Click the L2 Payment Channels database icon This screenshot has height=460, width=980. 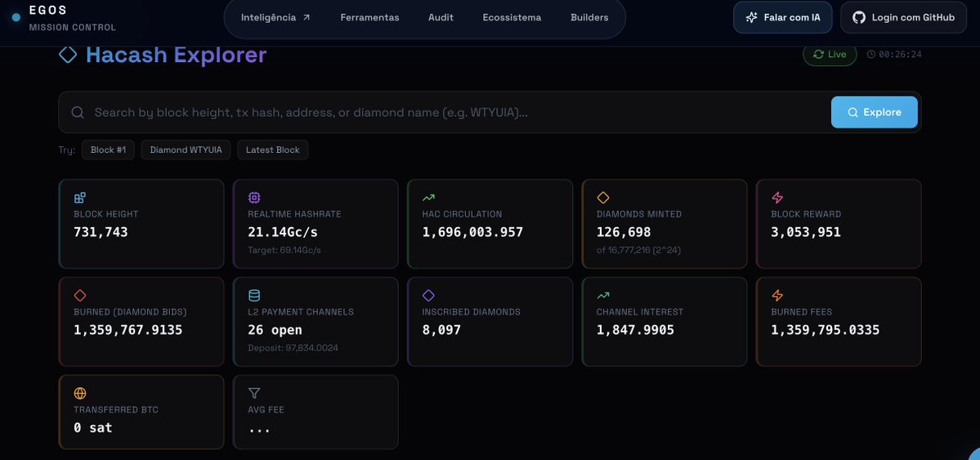coord(254,296)
